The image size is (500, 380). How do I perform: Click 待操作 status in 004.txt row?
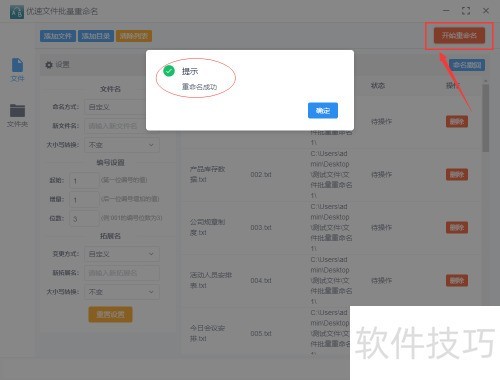pyautogui.click(x=381, y=281)
